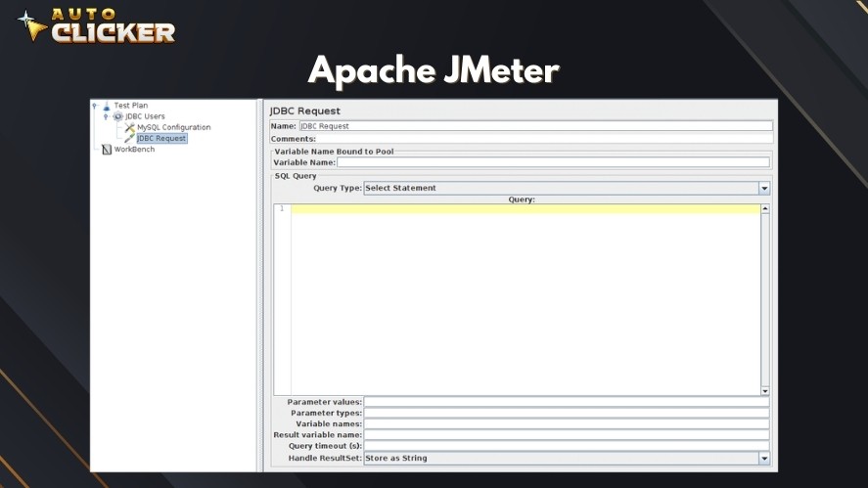Click the Parameter values field
Image resolution: width=868 pixels, height=488 pixels.
tap(567, 402)
